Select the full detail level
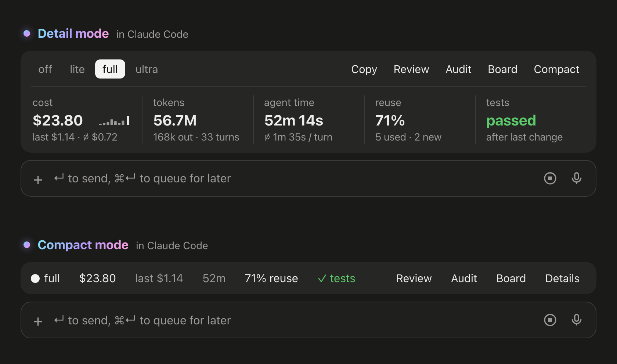This screenshot has height=364, width=617. tap(110, 69)
